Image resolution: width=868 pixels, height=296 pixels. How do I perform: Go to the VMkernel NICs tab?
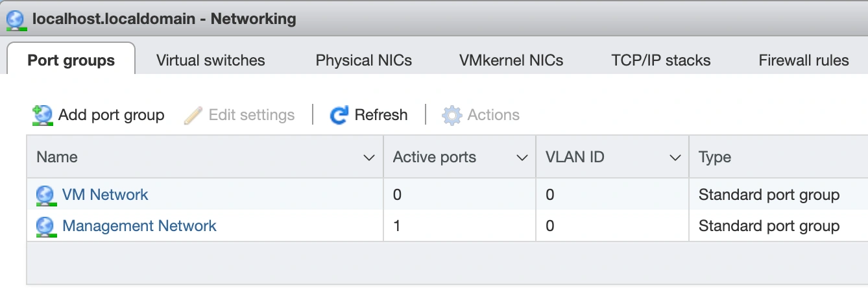(511, 60)
